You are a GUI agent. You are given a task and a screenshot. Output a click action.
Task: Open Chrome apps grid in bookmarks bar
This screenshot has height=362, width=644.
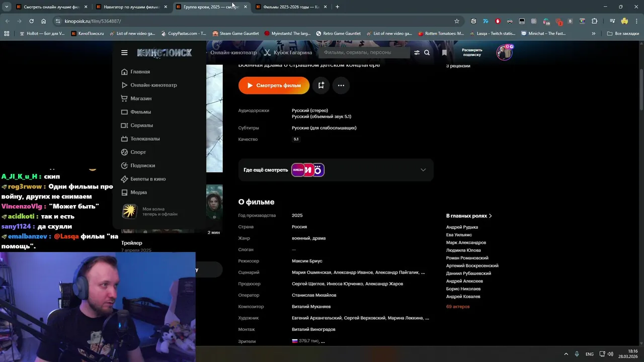pyautogui.click(x=7, y=34)
